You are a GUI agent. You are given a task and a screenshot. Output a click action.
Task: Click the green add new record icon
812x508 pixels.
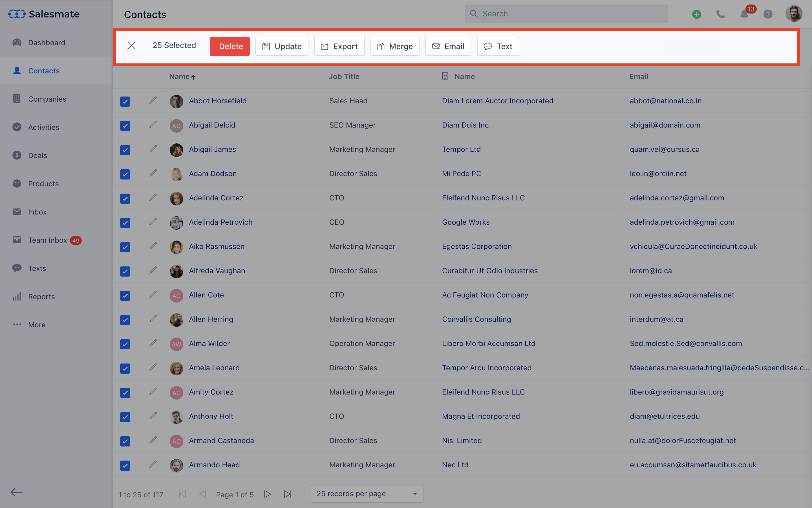pyautogui.click(x=697, y=14)
